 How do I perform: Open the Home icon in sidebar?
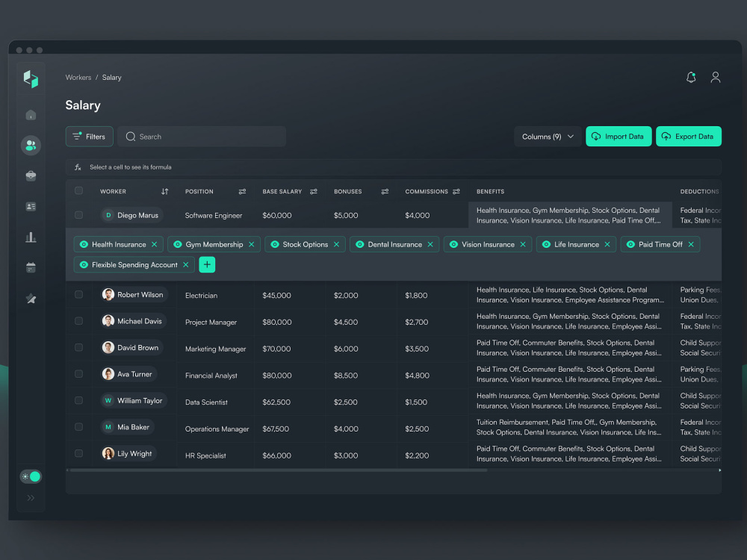pos(31,115)
